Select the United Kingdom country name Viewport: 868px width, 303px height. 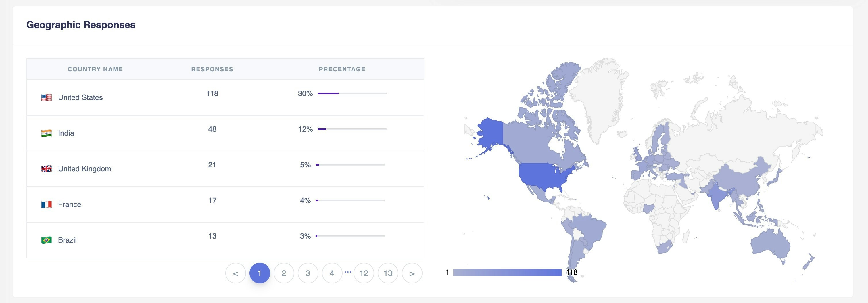85,169
